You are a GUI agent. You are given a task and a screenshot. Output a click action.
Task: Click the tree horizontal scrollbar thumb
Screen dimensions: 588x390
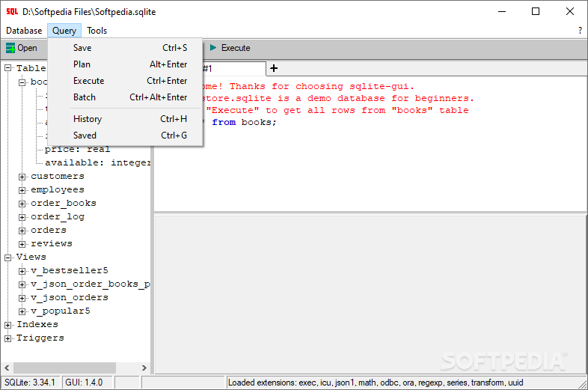tap(64, 368)
